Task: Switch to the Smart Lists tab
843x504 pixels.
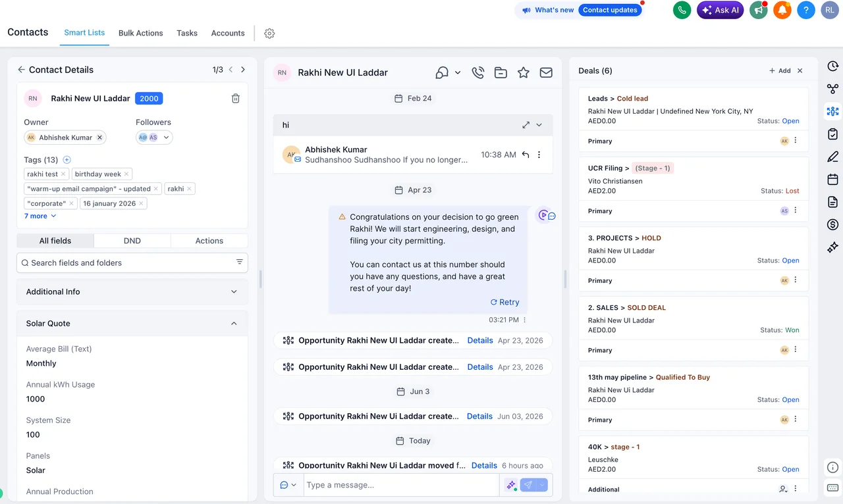Action: 84,33
